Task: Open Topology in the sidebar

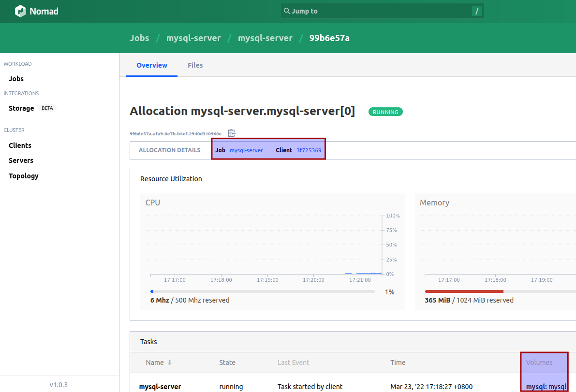Action: pyautogui.click(x=24, y=176)
